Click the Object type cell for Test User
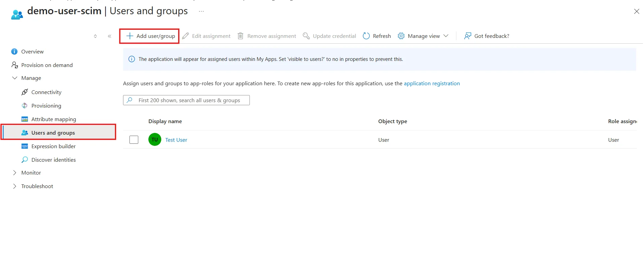Screen dimensions: 644x273 tap(384, 140)
